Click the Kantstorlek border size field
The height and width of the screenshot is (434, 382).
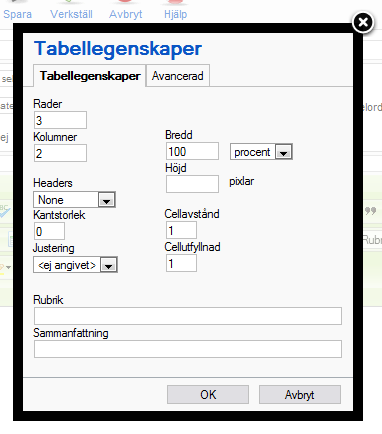[x=49, y=231]
